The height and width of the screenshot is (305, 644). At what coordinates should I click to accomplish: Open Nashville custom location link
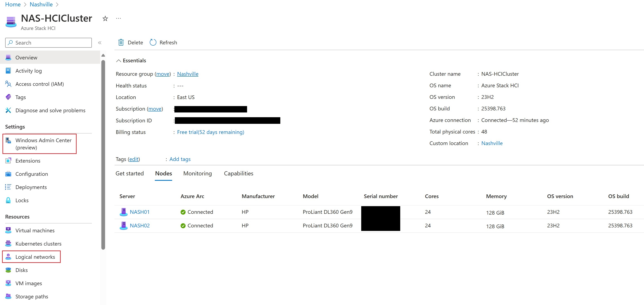(492, 143)
